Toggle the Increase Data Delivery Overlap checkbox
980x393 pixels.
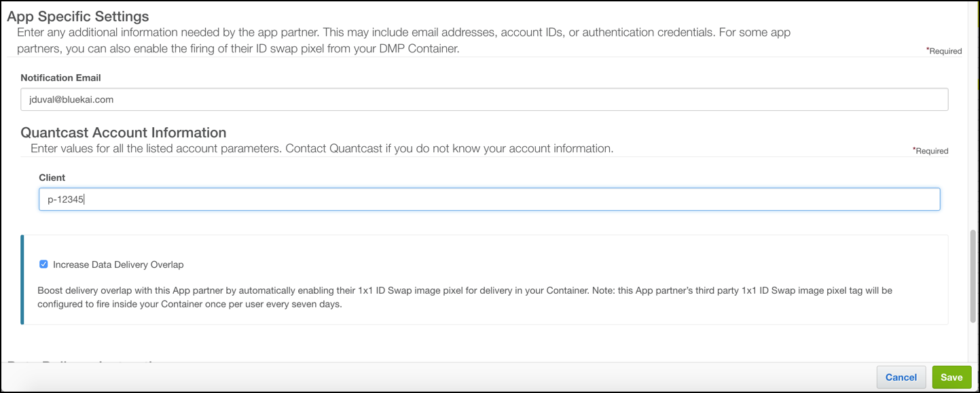coord(43,264)
